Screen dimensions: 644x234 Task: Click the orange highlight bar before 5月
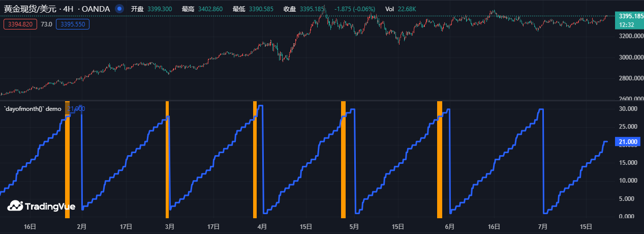coord(343,159)
